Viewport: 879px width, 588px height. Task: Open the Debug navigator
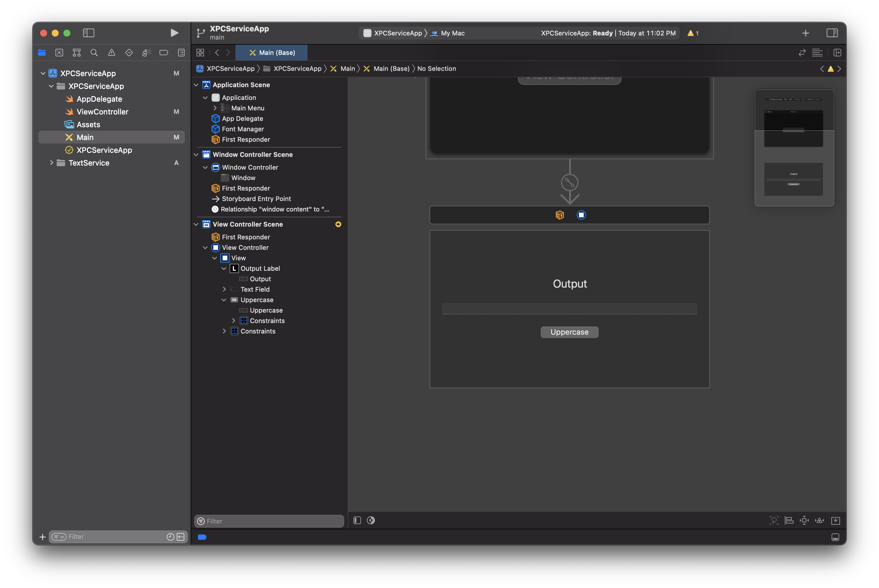pyautogui.click(x=146, y=53)
